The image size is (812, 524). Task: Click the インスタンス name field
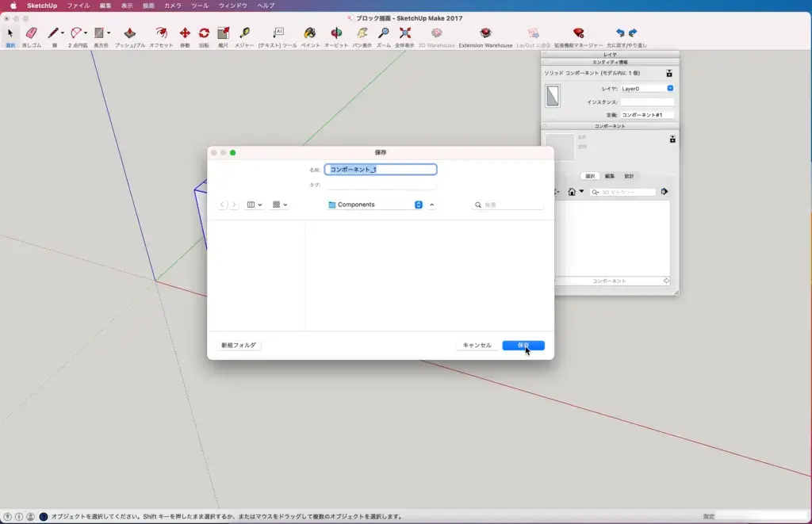pyautogui.click(x=647, y=102)
